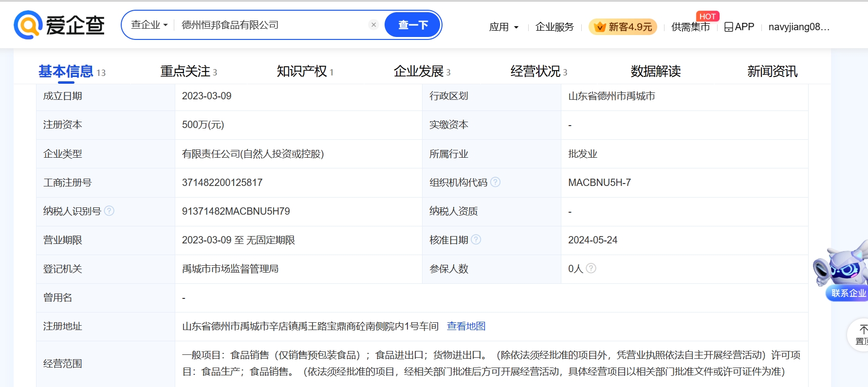Switch to the 重点关注 tab
868x387 pixels.
pyautogui.click(x=189, y=72)
